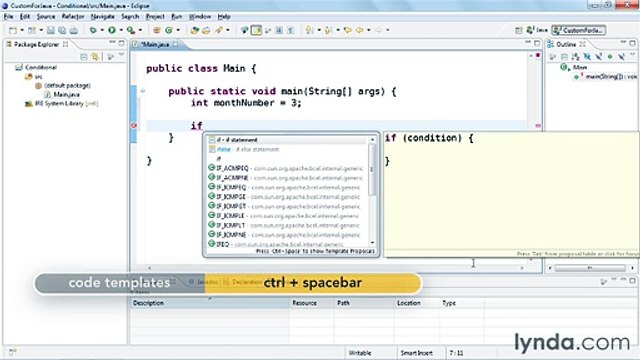Open the Next Annotation dropdown arrow
Image resolution: width=640 pixels, height=360 pixels.
[319, 30]
